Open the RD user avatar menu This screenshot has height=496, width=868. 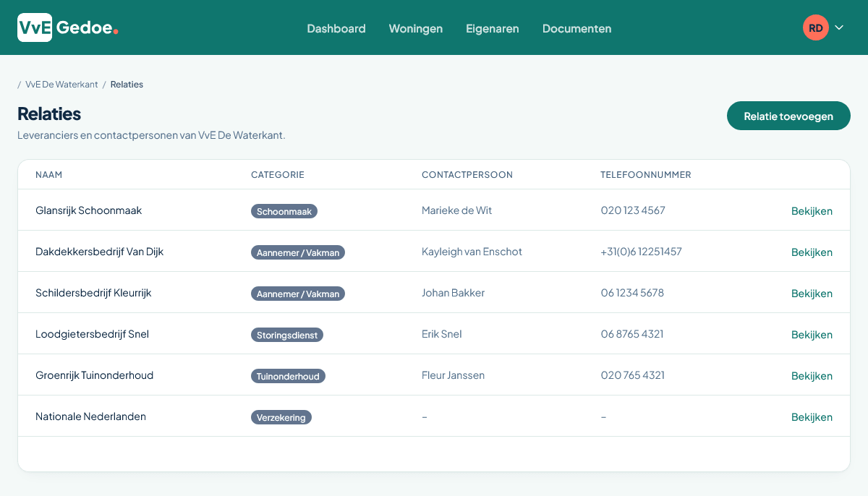[815, 28]
